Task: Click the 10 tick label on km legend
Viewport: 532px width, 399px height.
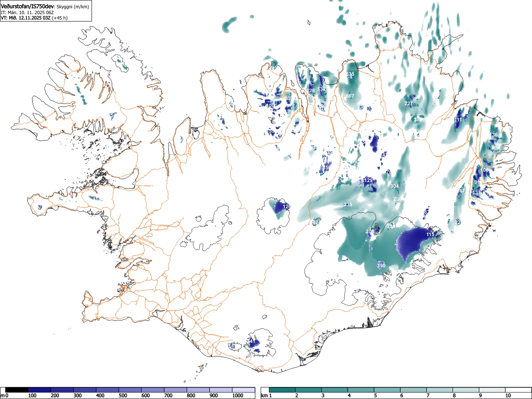Action: point(507,396)
